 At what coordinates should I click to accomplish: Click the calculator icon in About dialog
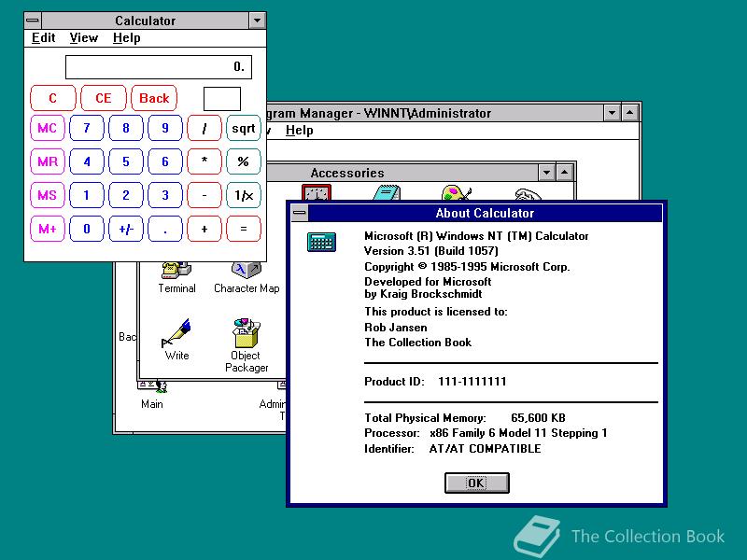tap(321, 242)
